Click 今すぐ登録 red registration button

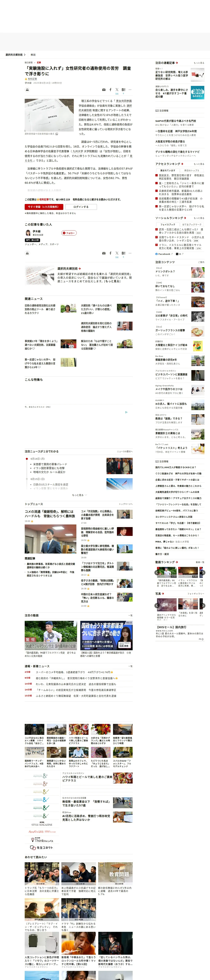point(44,207)
